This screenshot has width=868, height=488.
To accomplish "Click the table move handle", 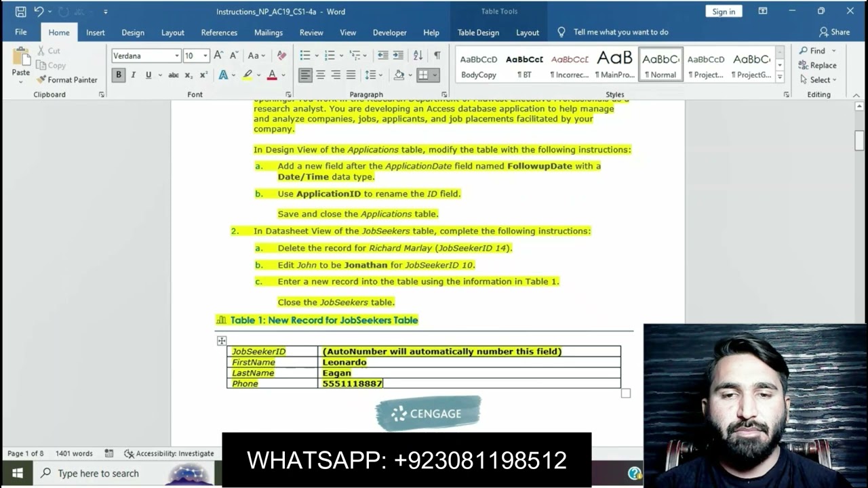I will [x=222, y=341].
